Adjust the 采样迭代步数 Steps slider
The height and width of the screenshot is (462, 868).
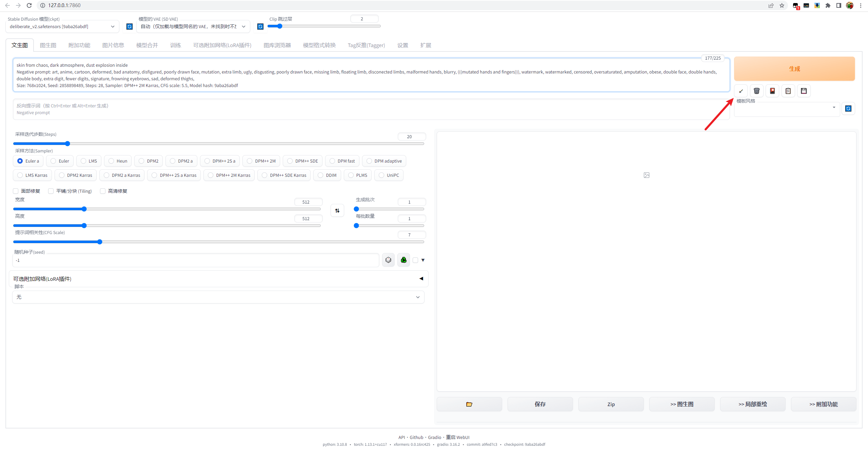coord(68,143)
